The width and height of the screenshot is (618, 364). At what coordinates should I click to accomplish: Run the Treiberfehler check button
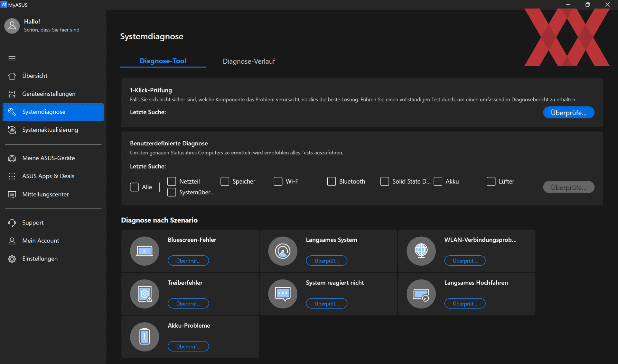(188, 304)
